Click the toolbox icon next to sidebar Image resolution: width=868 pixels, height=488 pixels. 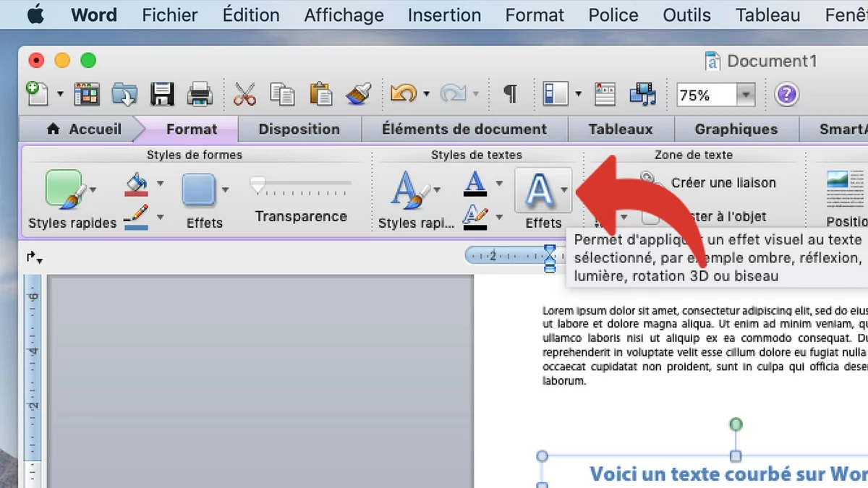coord(605,94)
